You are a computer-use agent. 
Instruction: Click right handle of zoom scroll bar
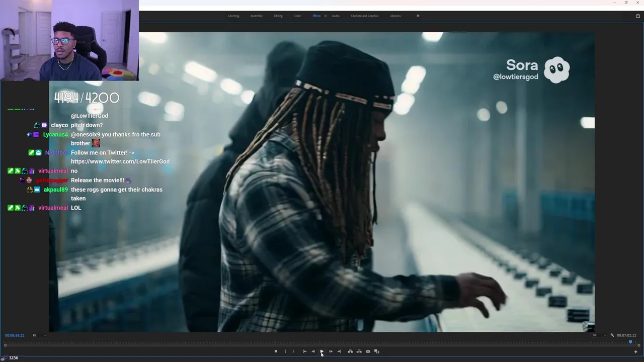[639, 345]
